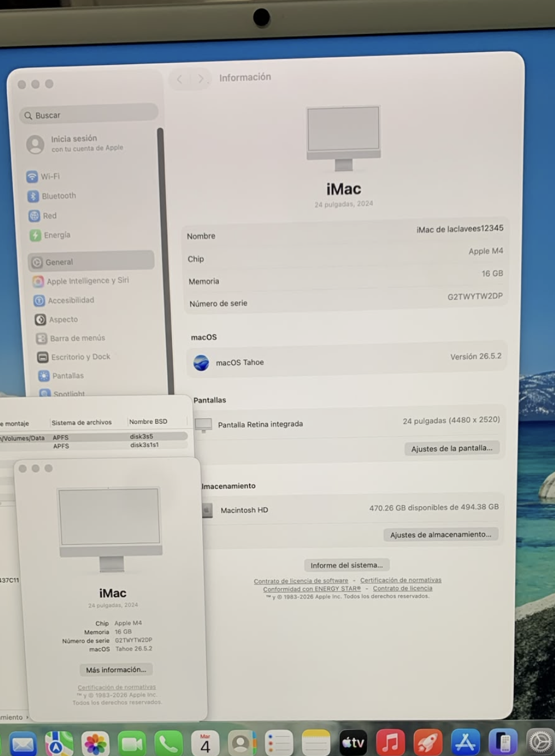555x756 pixels.
Task: Click the macOS Tahoe icon
Action: [201, 362]
